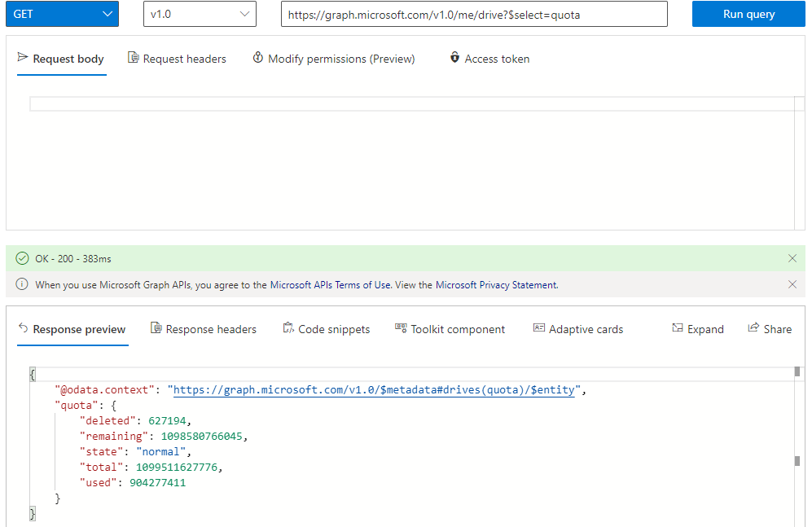Switch to Modify permissions (Preview) tab

[334, 59]
